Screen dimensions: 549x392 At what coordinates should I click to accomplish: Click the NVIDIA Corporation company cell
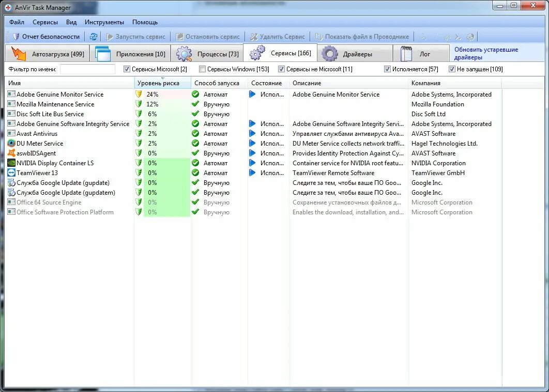438,163
